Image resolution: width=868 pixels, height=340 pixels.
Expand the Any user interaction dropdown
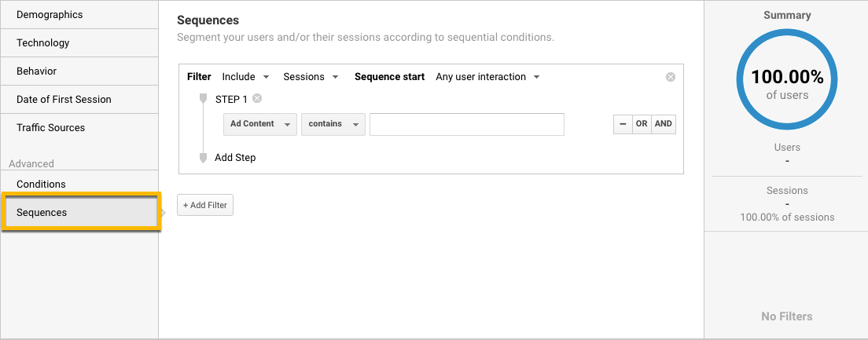click(487, 77)
